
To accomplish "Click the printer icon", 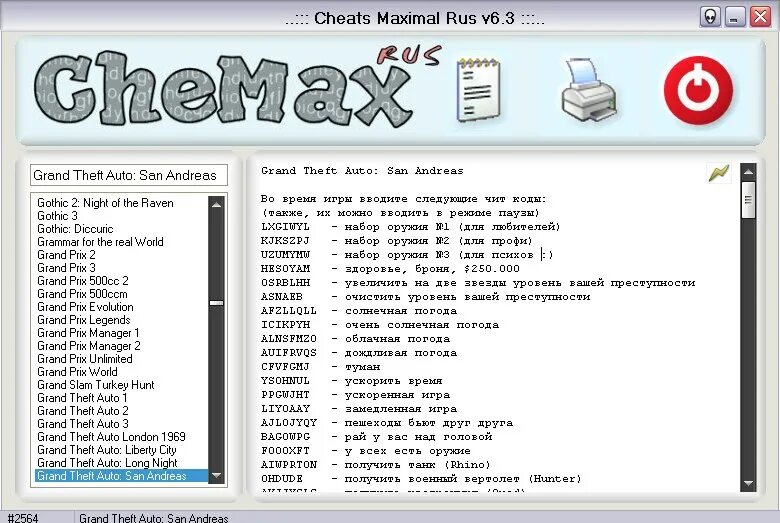I will pyautogui.click(x=589, y=90).
